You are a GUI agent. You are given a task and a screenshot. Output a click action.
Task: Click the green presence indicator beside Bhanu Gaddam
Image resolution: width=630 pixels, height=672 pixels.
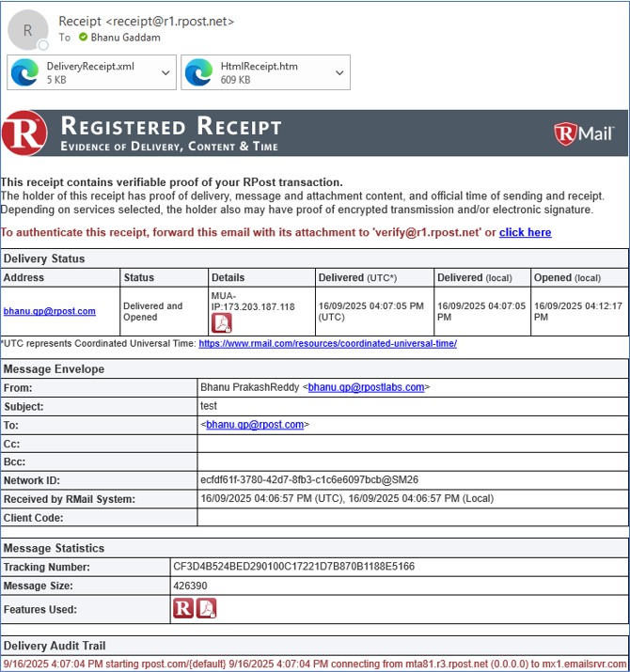(x=83, y=38)
